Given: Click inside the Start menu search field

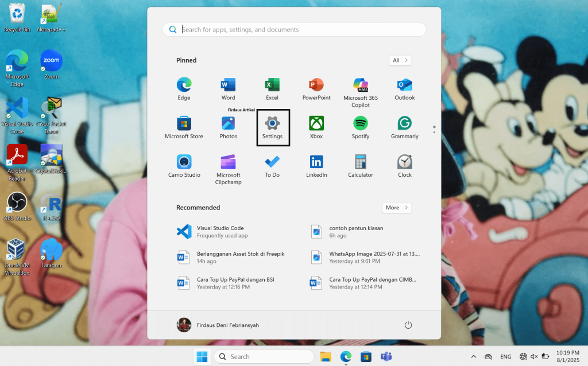Looking at the screenshot, I should pyautogui.click(x=293, y=29).
